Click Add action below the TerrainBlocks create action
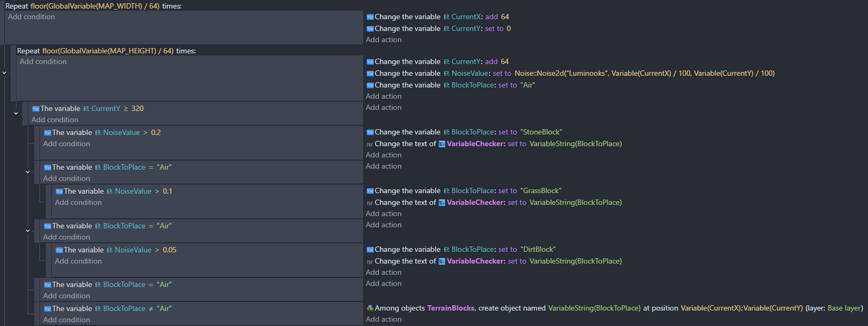This screenshot has width=868, height=326. coord(383,320)
